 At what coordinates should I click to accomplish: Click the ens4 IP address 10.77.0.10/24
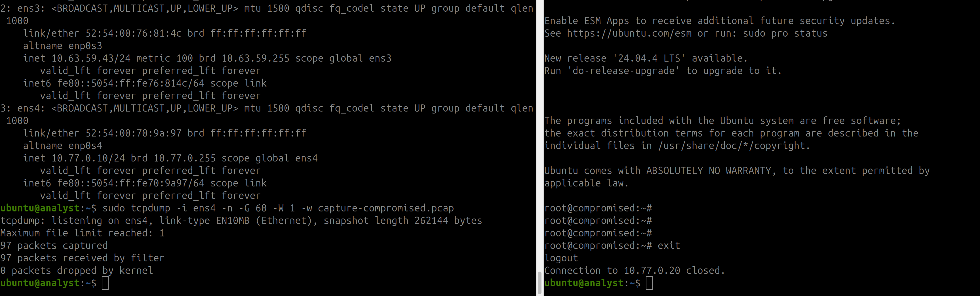[88, 158]
